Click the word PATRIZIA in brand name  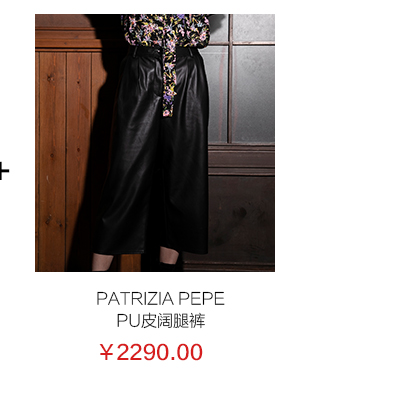[135, 299]
